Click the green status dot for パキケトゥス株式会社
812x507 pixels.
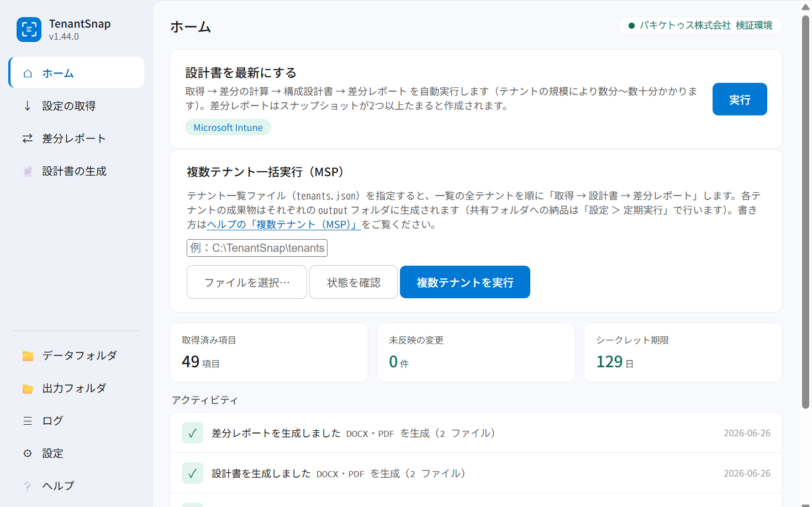(x=631, y=25)
